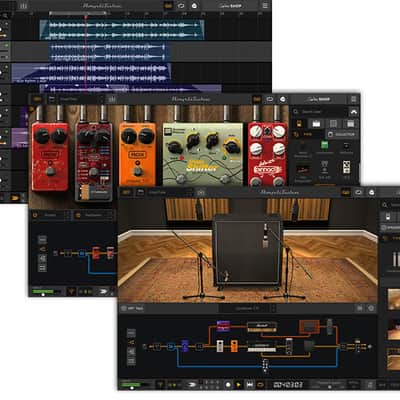Viewport: 400px width, 400px height.
Task: Toggle the orange loop icon in the front window transport
Action: click(261, 384)
